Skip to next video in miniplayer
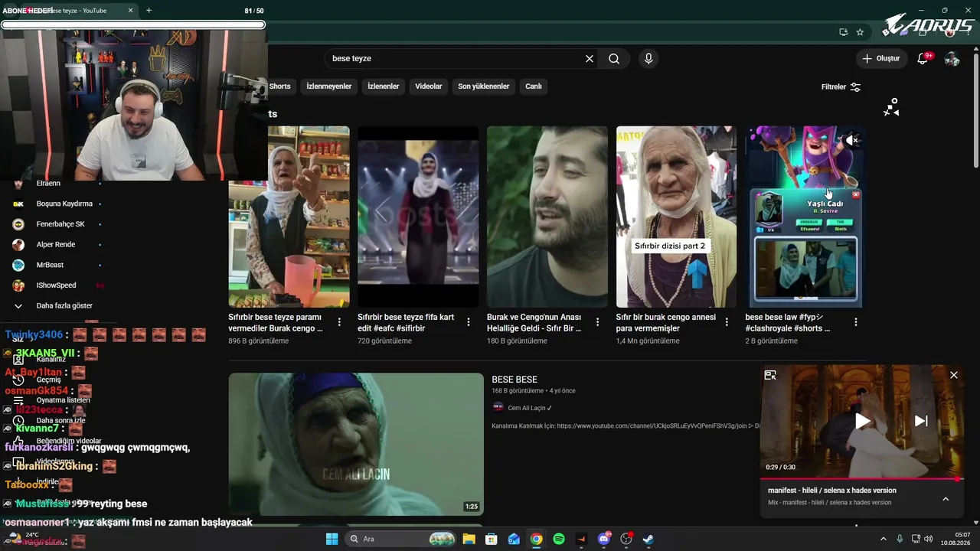This screenshot has width=980, height=551. click(x=921, y=421)
